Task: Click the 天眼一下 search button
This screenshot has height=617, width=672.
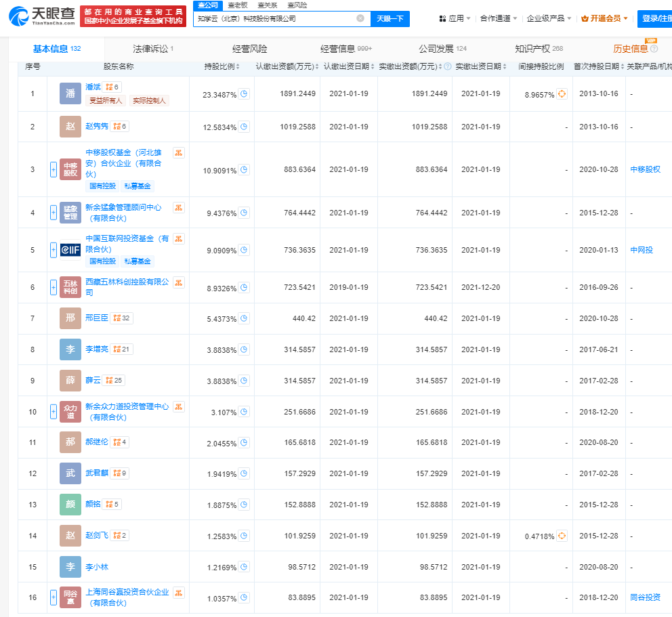Action: (390, 19)
